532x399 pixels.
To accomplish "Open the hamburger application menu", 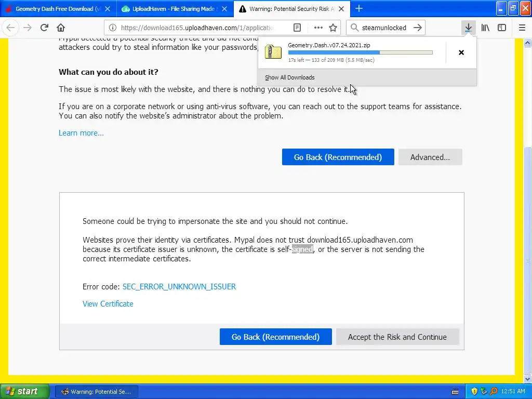I will click(522, 28).
